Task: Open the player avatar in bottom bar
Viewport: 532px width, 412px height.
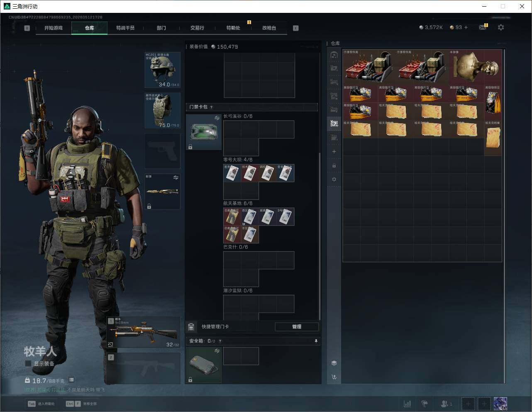Action: tap(500, 404)
